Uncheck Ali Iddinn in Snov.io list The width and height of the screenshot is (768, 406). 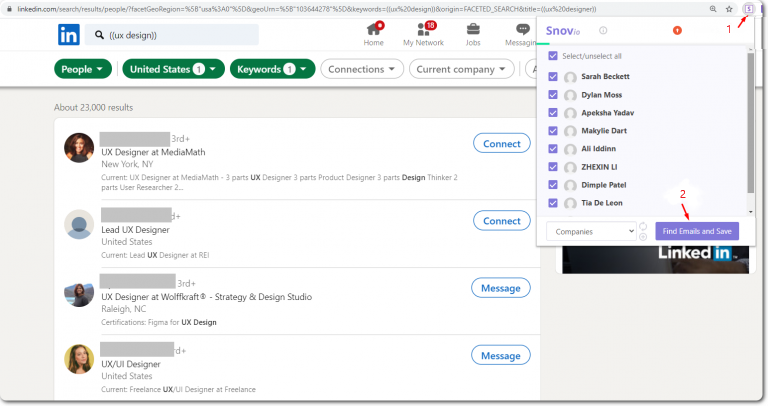click(553, 148)
